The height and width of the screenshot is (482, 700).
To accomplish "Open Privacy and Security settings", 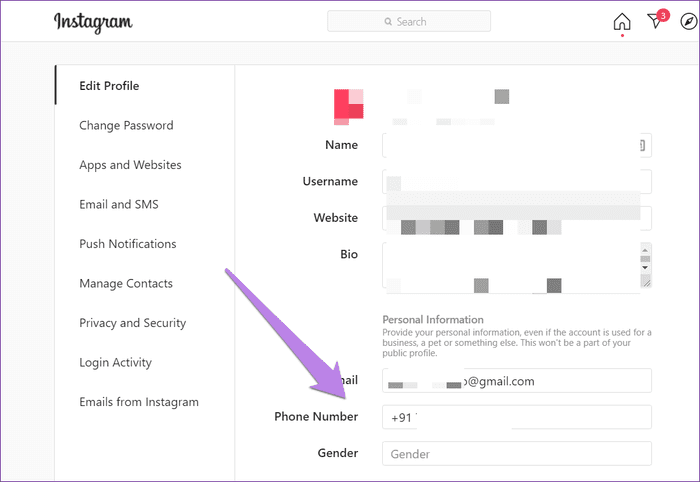I will click(x=133, y=323).
